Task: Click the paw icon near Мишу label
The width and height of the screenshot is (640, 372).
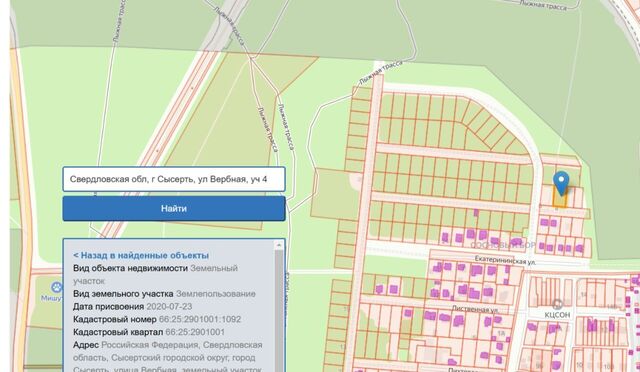Action: coord(56,287)
